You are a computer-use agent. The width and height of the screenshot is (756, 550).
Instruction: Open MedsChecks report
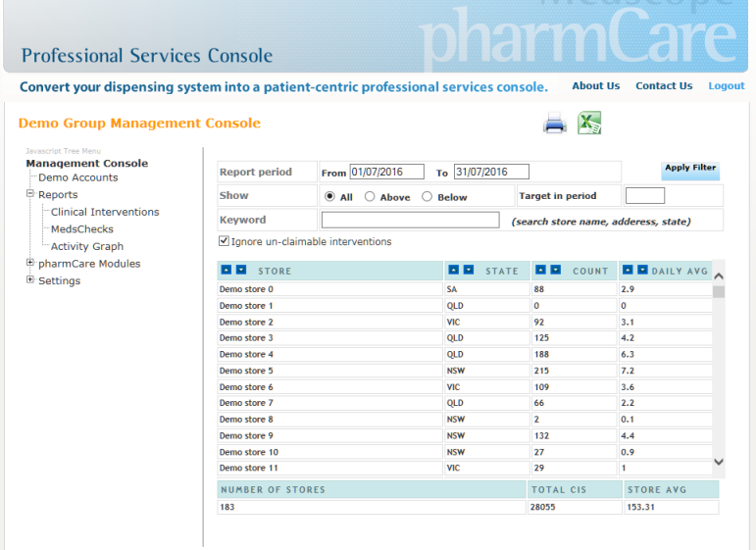[x=82, y=229]
